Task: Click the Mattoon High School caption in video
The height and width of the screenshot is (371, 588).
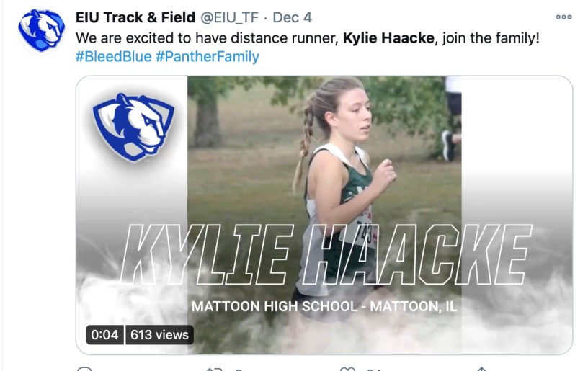Action: pyautogui.click(x=324, y=306)
